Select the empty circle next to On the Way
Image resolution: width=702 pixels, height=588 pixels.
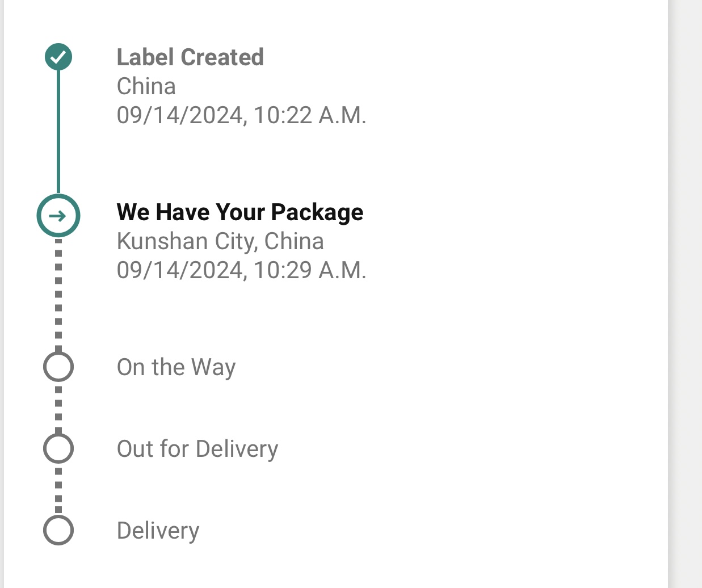click(x=58, y=367)
